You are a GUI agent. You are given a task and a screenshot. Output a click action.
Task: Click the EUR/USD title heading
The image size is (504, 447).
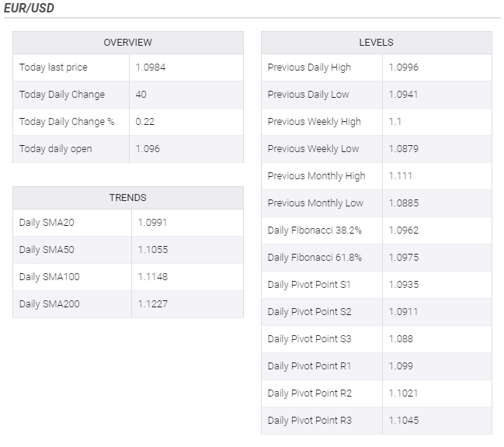(x=29, y=8)
